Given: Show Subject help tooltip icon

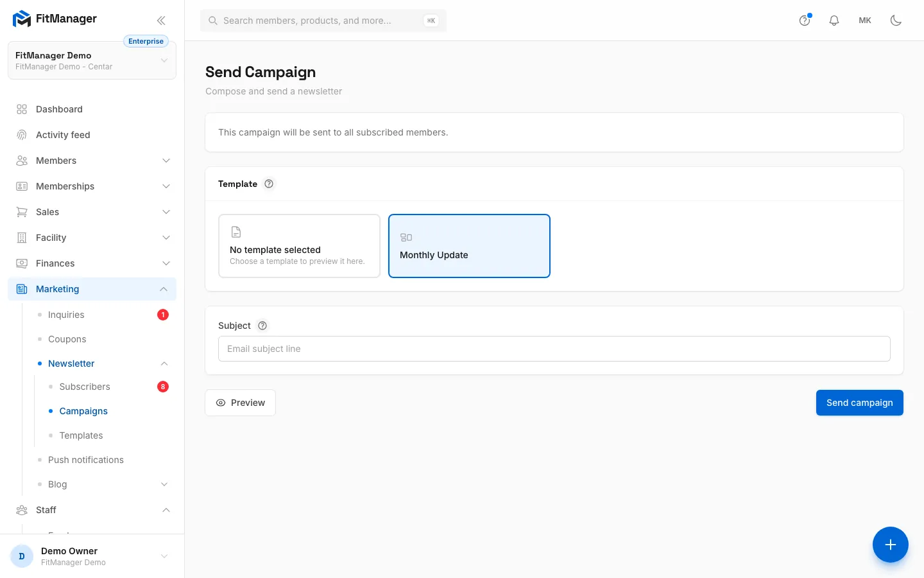Looking at the screenshot, I should [262, 326].
